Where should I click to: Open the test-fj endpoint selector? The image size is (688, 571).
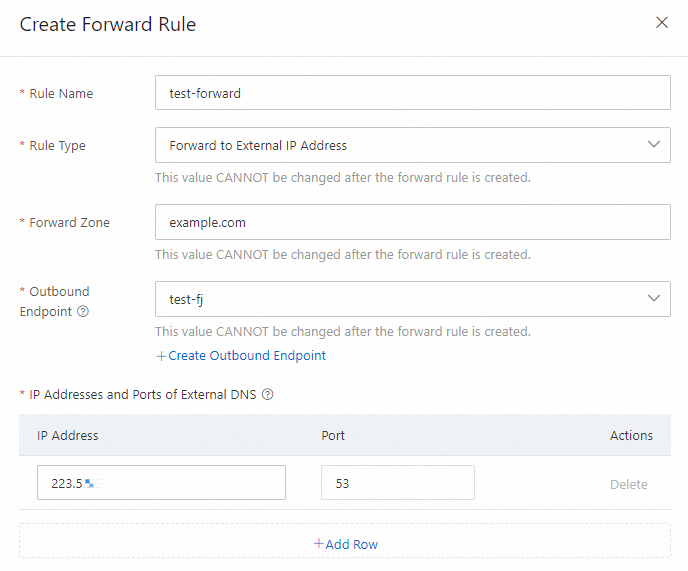(x=400, y=298)
